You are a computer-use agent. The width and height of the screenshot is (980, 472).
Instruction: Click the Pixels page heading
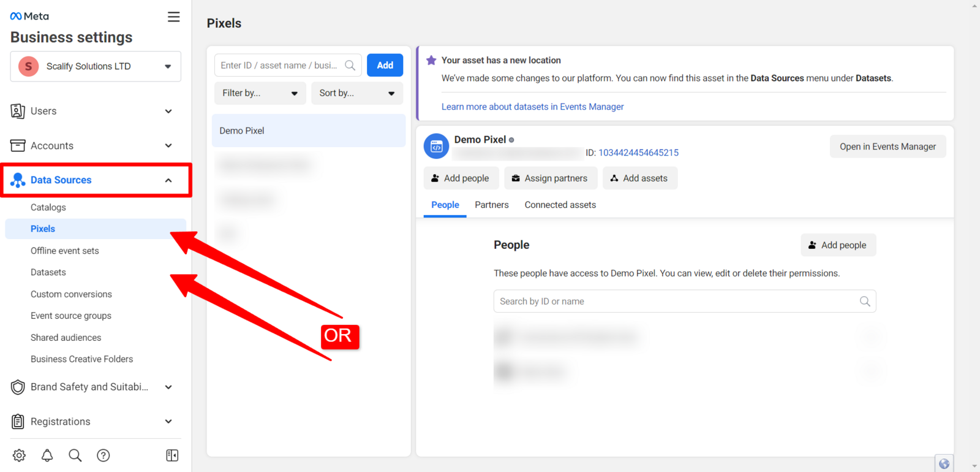224,23
